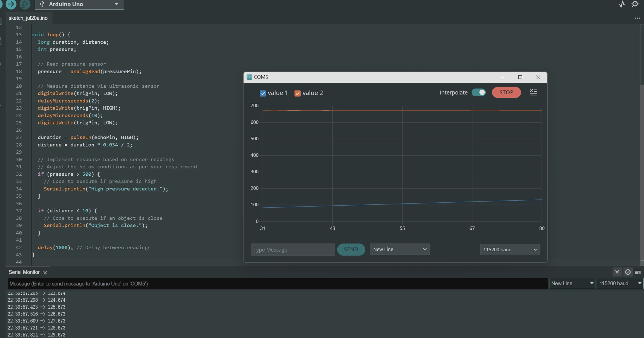Click serial log entry '124,674'
The image size is (644, 338).
[56, 300]
